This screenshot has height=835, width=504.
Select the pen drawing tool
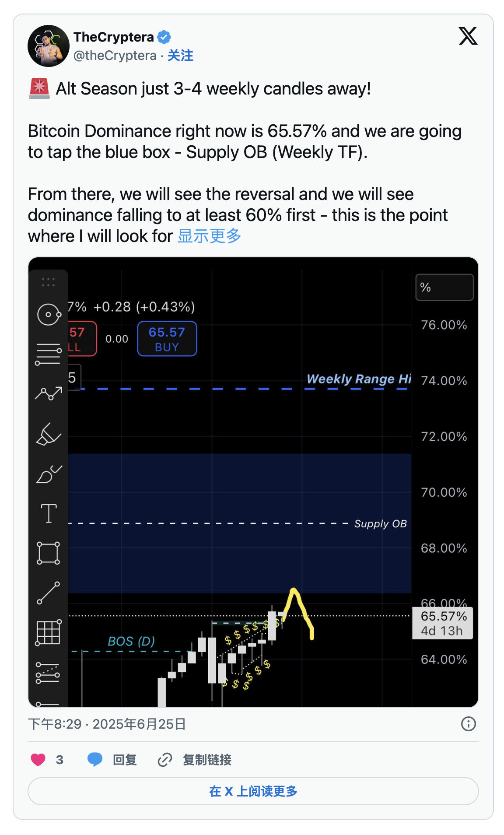tap(49, 474)
